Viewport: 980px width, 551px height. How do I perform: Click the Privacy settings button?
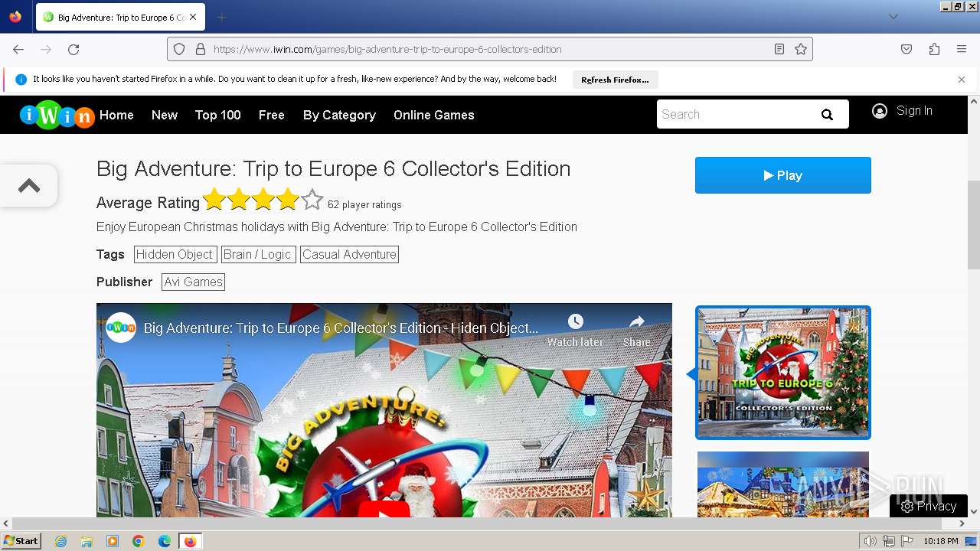(929, 506)
